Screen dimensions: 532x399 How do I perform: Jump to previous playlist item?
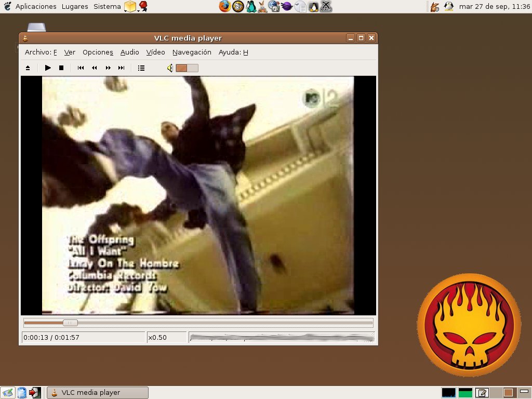click(81, 68)
